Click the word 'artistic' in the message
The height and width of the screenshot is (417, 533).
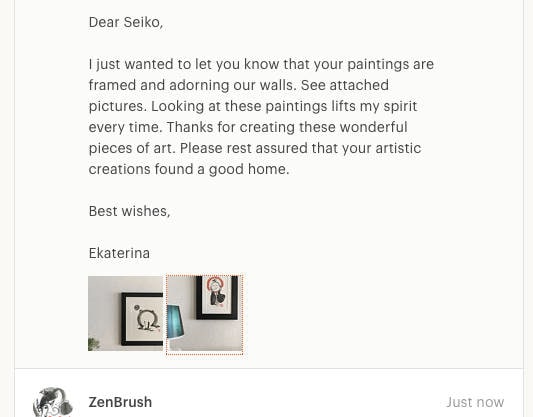(x=398, y=148)
